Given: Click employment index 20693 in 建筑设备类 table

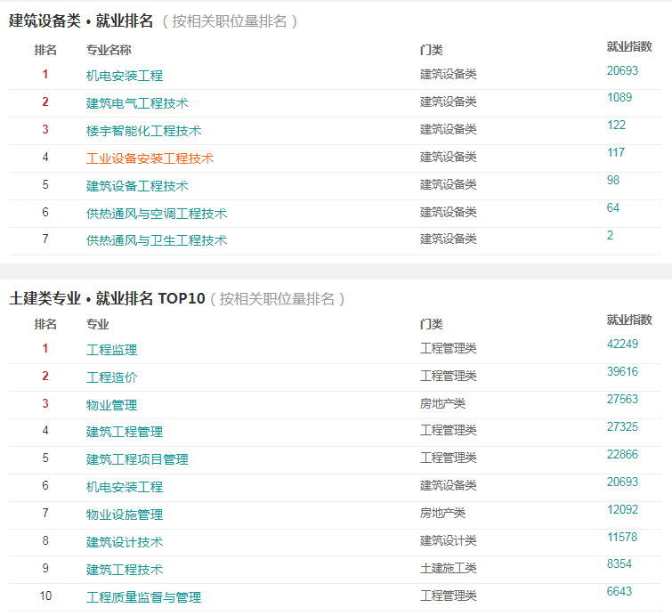Looking at the screenshot, I should (x=622, y=70).
